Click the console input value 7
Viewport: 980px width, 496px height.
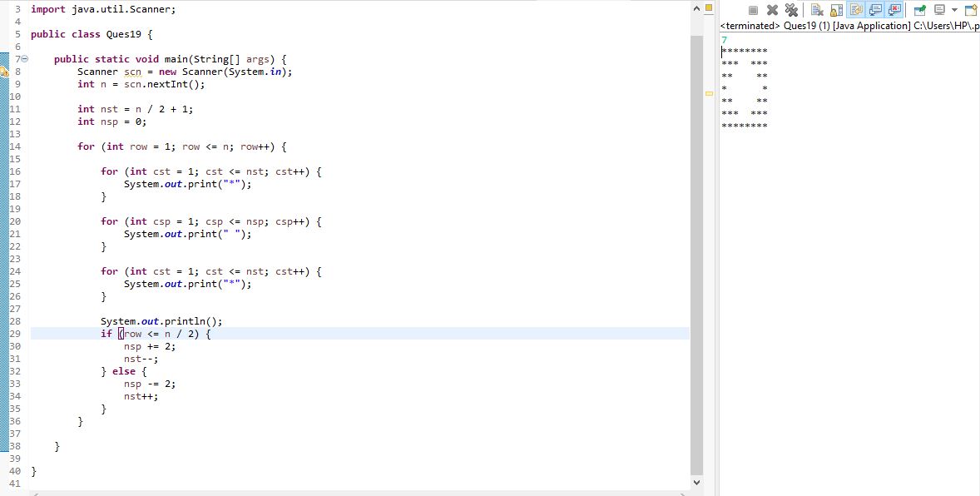click(725, 39)
